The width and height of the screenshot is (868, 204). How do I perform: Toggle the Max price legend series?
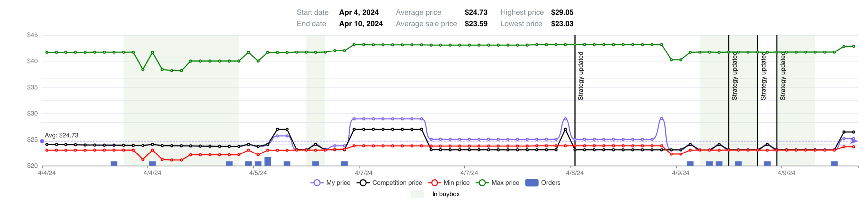pyautogui.click(x=497, y=183)
